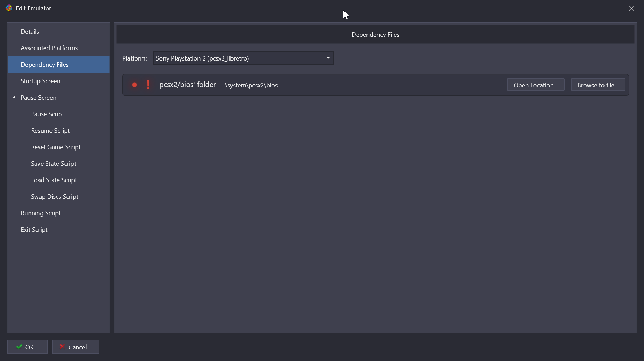
Task: Click the red status dot for pcsx2/bios folder
Action: click(135, 85)
